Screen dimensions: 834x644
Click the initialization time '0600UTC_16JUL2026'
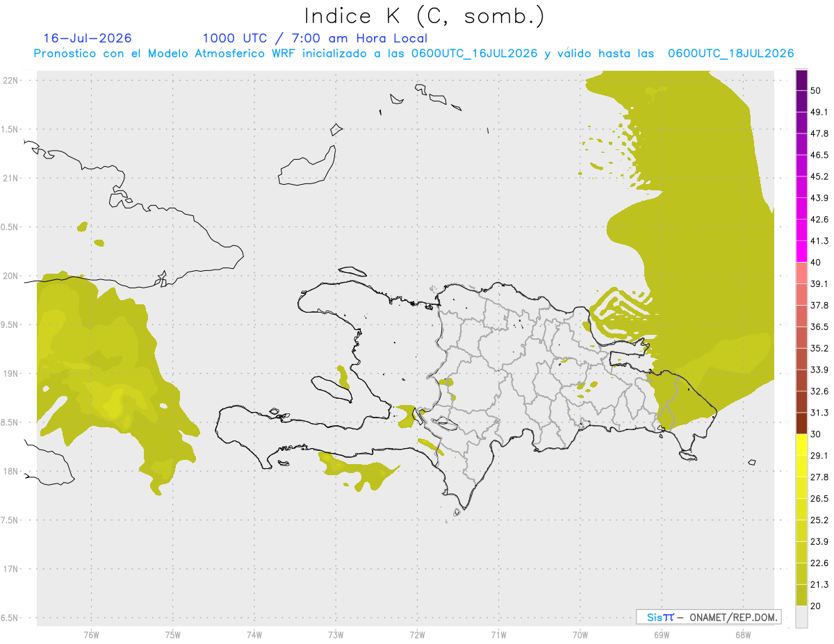(x=475, y=53)
